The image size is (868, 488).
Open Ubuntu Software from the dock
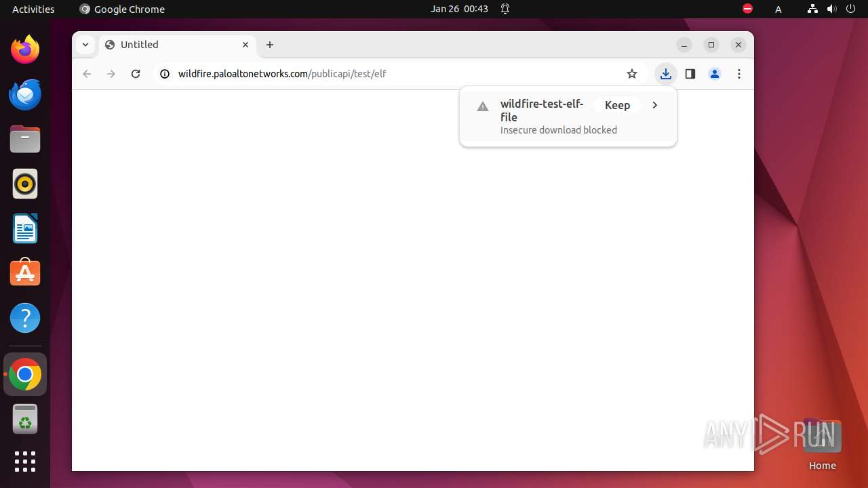(25, 273)
